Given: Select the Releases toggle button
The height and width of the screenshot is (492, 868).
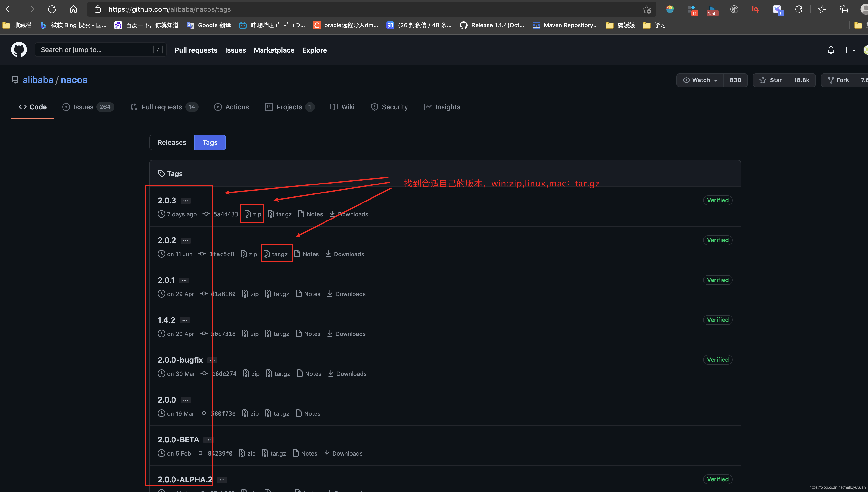Looking at the screenshot, I should click(172, 142).
